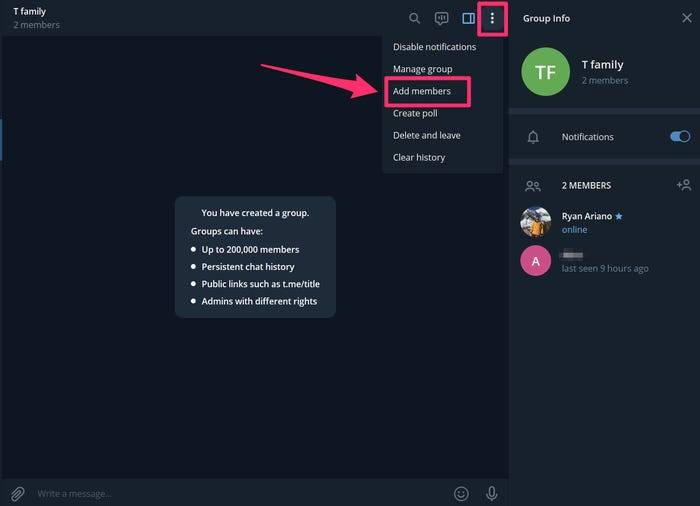Click the add member icon beside 2 MEMBERS

point(683,185)
